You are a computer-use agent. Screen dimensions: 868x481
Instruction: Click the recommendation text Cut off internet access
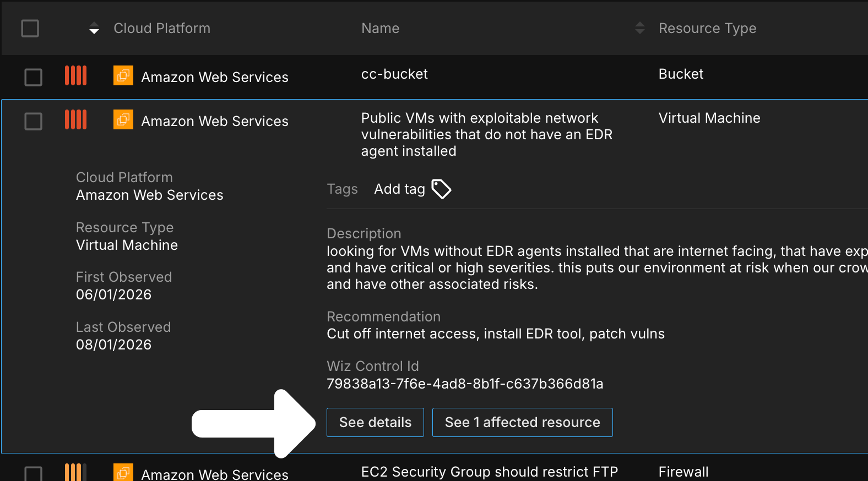(x=496, y=334)
